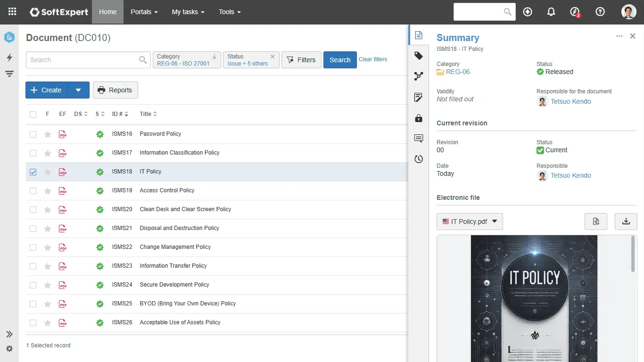Open the Reports button
The height and width of the screenshot is (362, 644).
point(116,90)
